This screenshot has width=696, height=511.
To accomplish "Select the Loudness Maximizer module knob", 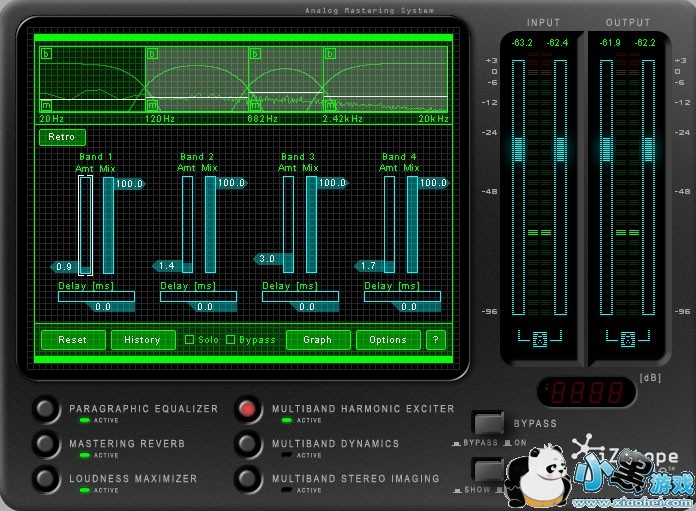I will coord(46,479).
